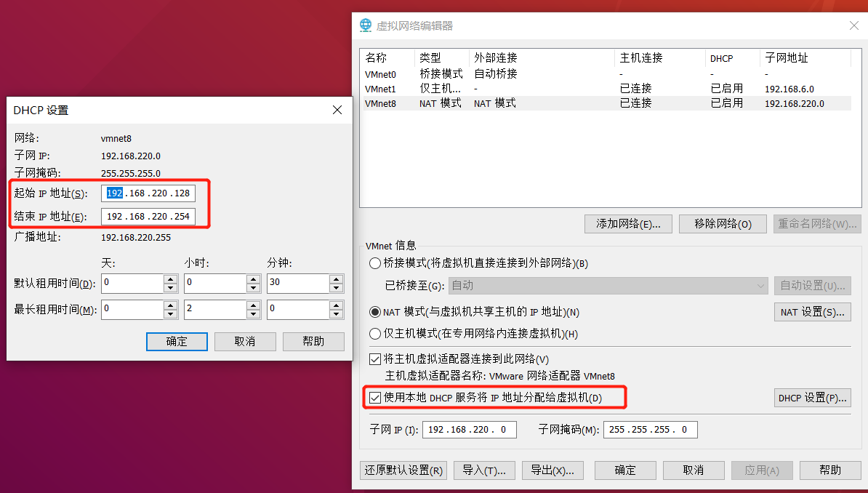Increase default lease days with up arrow
868x493 pixels.
tap(171, 279)
